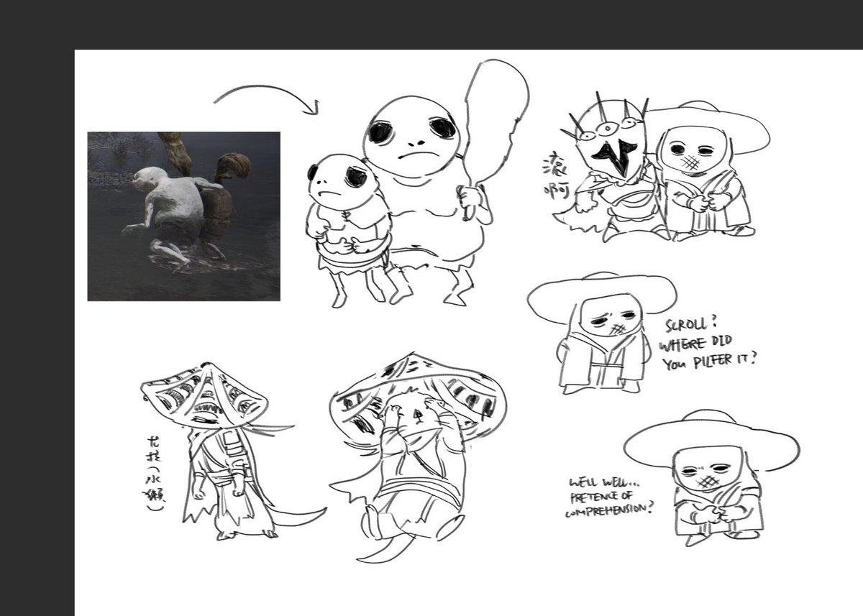Click the handwritten "SCROLL? WHERE DID YOU PILFER IT?" text
The height and width of the screenshot is (616, 863).
tap(708, 343)
